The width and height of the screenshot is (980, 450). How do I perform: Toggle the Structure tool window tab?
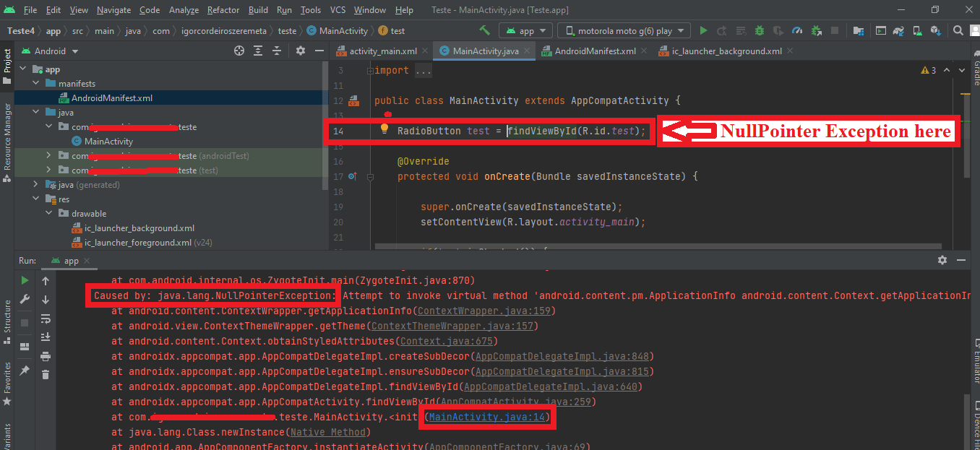point(7,323)
